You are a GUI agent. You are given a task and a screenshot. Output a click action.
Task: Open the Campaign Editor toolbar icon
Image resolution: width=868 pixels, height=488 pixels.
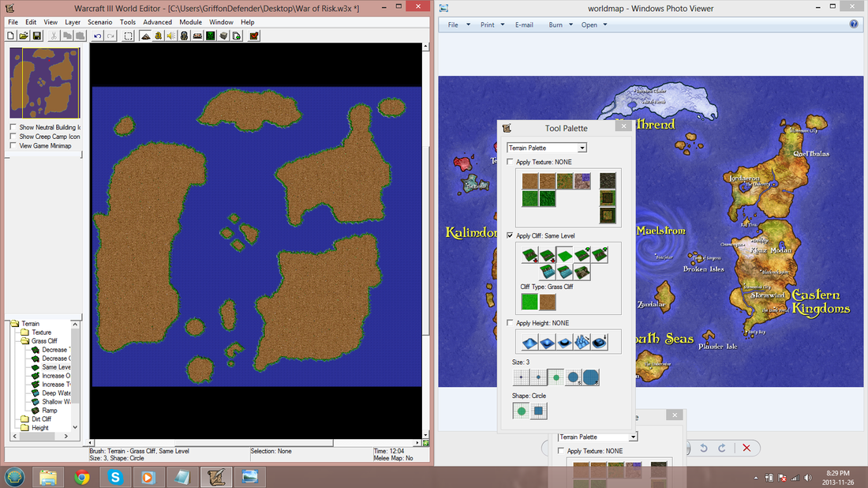click(197, 36)
